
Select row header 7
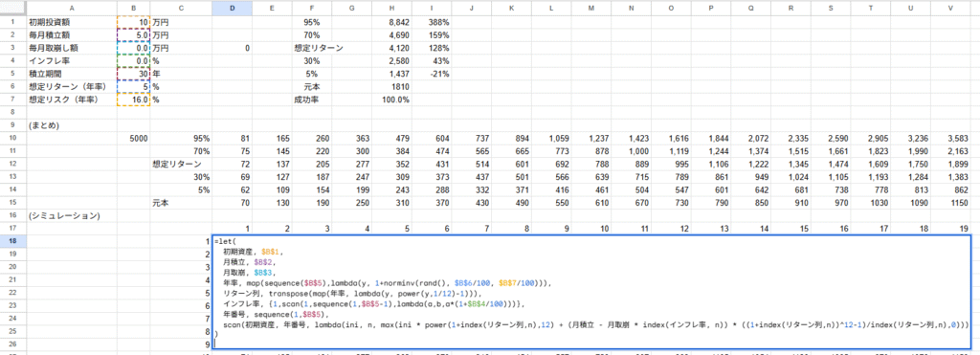[12, 100]
